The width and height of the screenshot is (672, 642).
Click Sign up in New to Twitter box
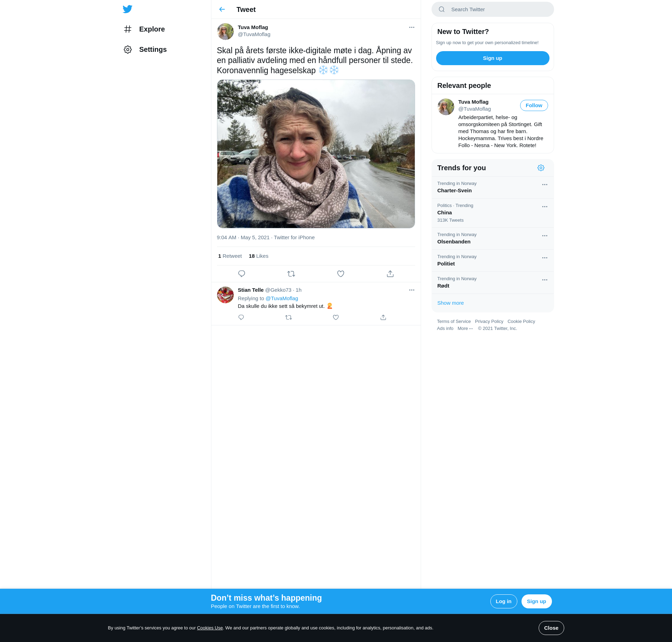pyautogui.click(x=492, y=58)
